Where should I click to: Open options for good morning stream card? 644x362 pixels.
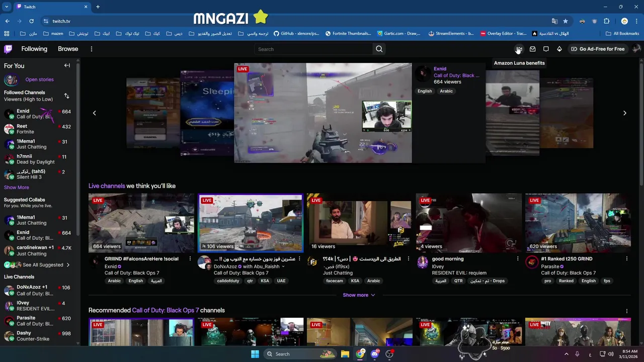(518, 258)
